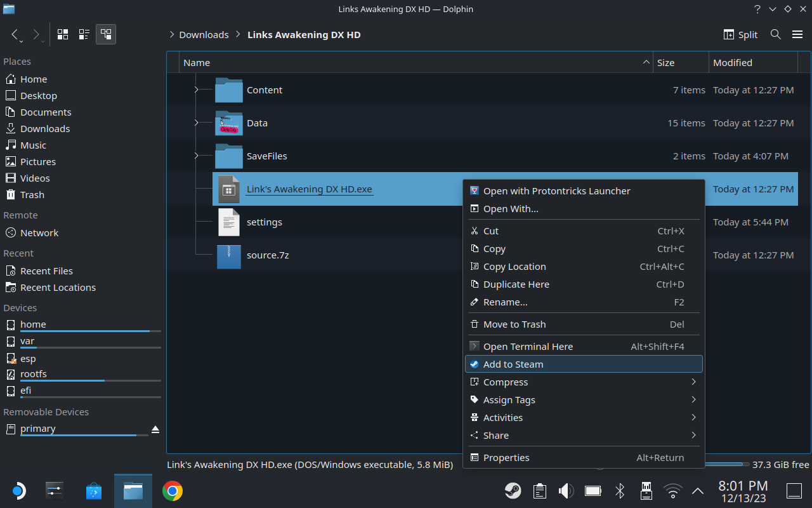812x508 pixels.
Task: Show hidden system tray icons arrow
Action: point(698,491)
